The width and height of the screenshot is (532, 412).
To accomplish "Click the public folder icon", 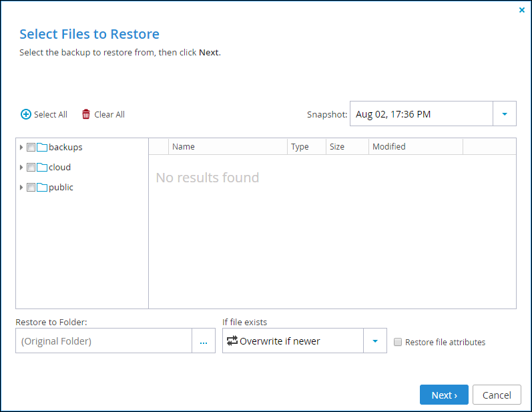I will [x=42, y=188].
